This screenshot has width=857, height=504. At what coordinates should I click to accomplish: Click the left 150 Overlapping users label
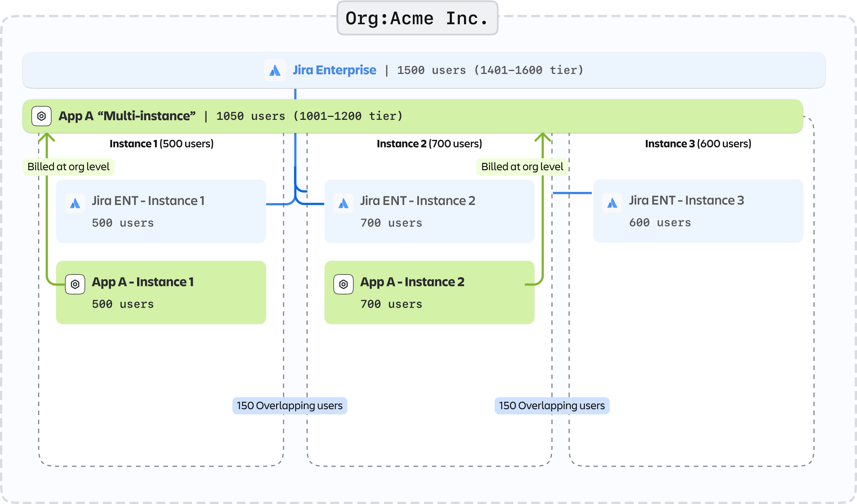(x=290, y=406)
